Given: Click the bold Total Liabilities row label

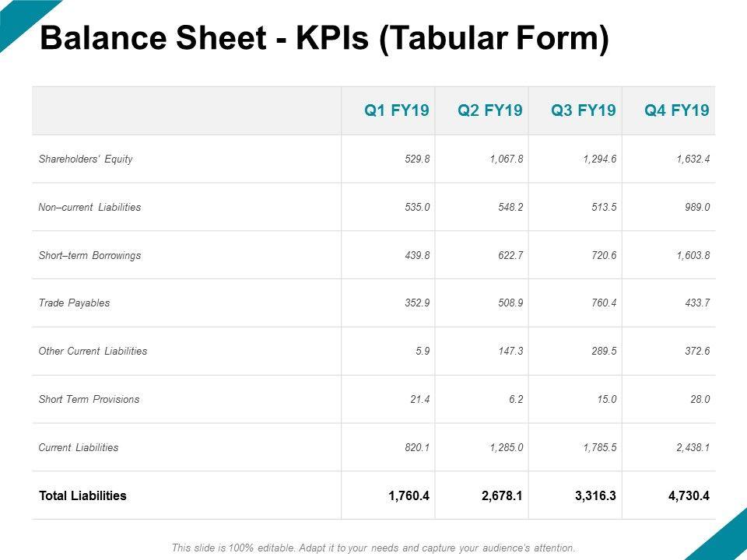Looking at the screenshot, I should (82, 495).
